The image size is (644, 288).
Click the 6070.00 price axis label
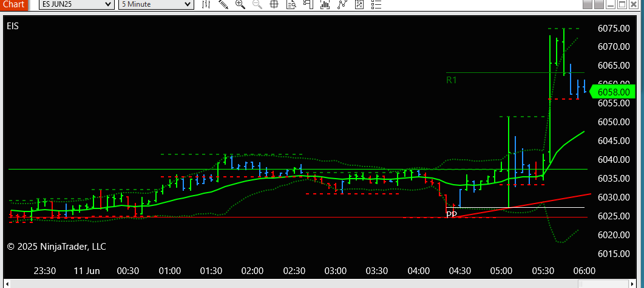(x=614, y=47)
